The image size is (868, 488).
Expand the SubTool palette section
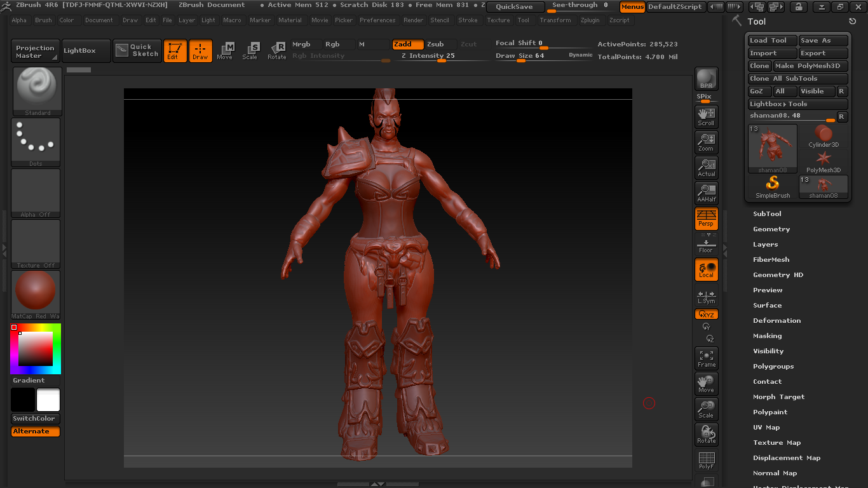click(767, 214)
